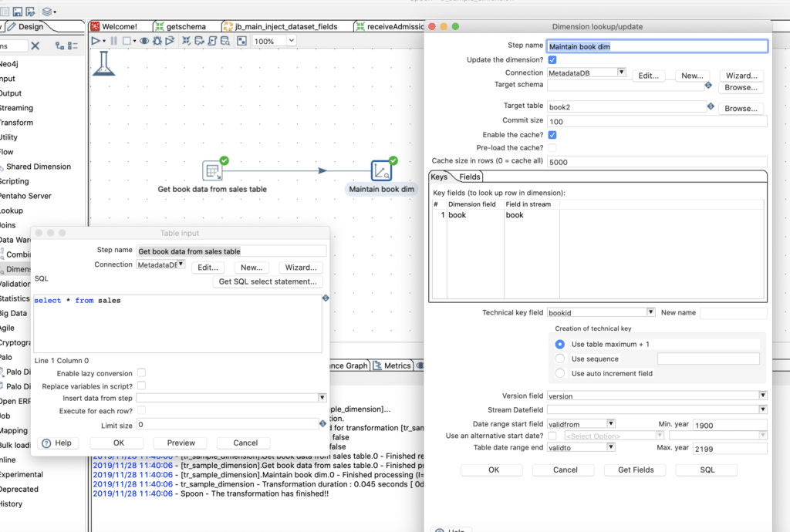The width and height of the screenshot is (790, 532).
Task: Run the transformation using the play icon
Action: [x=96, y=41]
